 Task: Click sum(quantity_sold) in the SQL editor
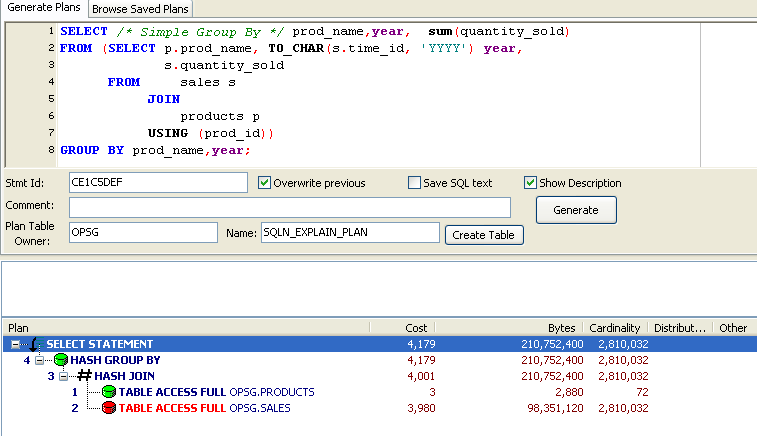[499, 32]
